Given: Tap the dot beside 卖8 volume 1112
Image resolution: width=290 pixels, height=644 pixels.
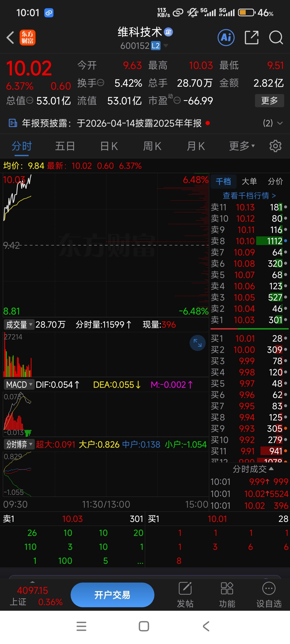Looking at the screenshot, I should click(285, 241).
